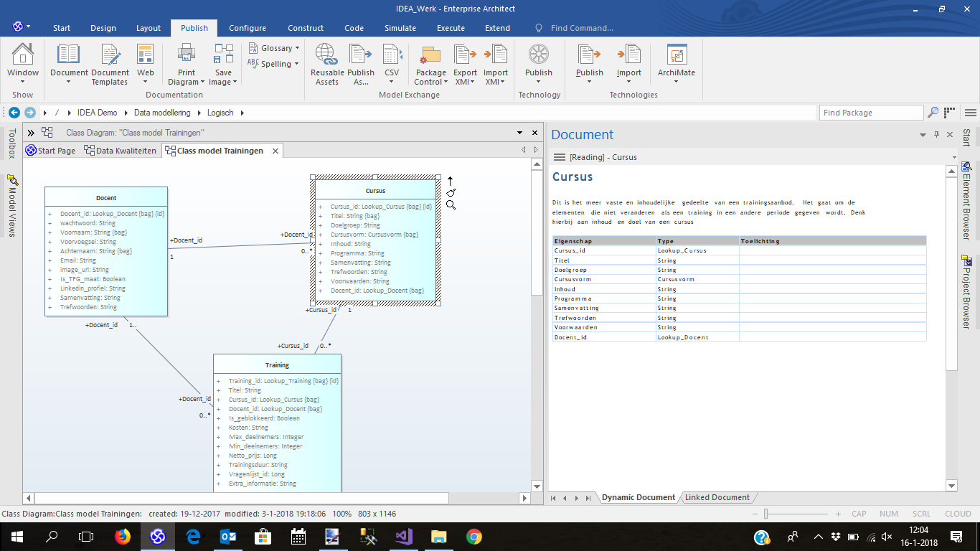Open Chrome from the taskbar
The width and height of the screenshot is (980, 551).
point(473,537)
